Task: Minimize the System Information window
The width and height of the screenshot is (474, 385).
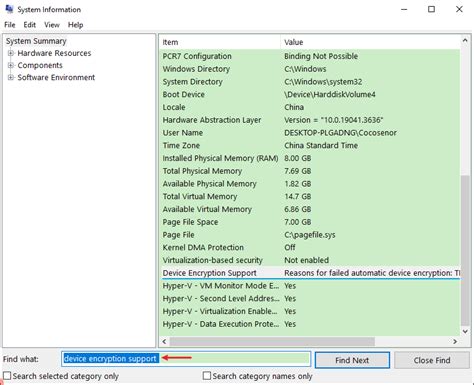Action: tap(404, 9)
